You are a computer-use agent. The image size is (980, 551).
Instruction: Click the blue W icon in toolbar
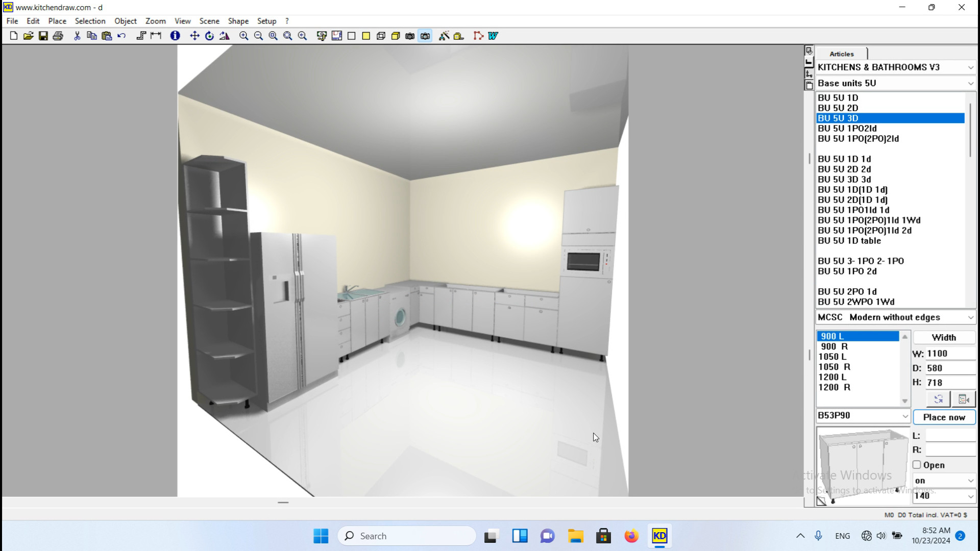click(x=493, y=36)
